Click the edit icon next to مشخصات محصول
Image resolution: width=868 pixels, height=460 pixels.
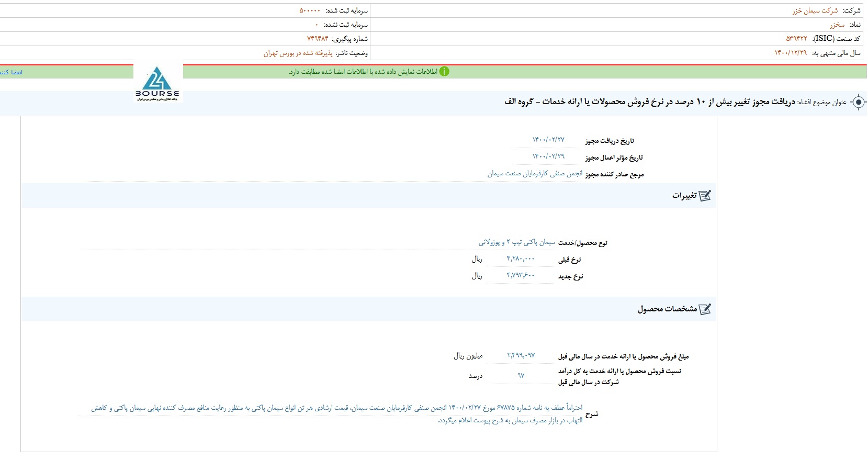705,309
